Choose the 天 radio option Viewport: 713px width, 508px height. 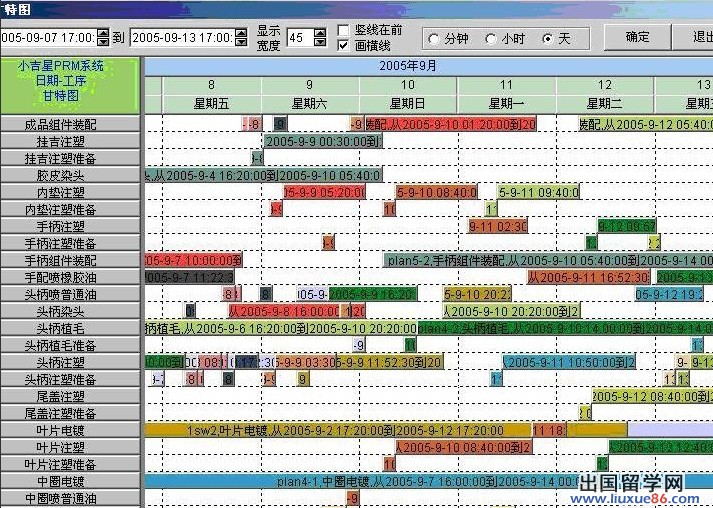click(x=547, y=38)
